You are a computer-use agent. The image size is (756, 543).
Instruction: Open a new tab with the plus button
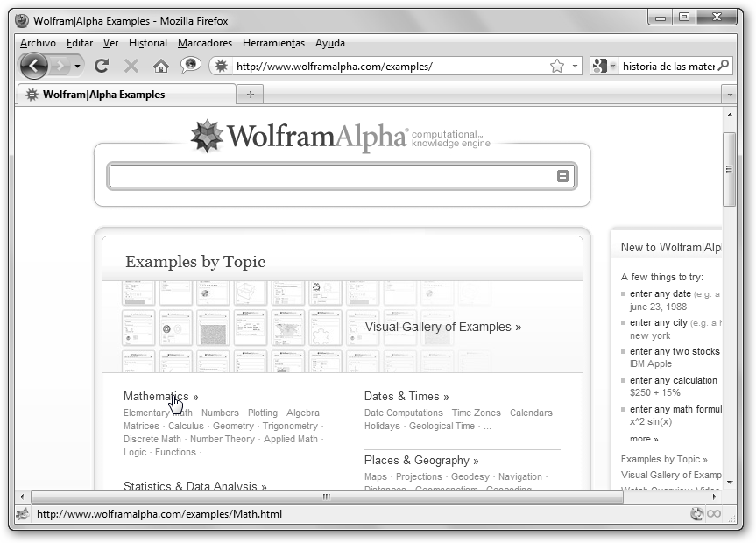click(251, 95)
